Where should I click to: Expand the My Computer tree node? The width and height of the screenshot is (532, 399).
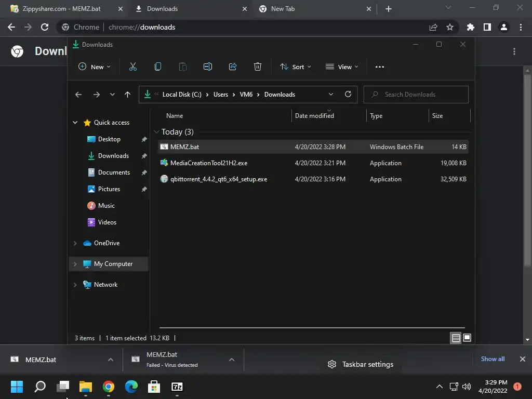tap(75, 264)
